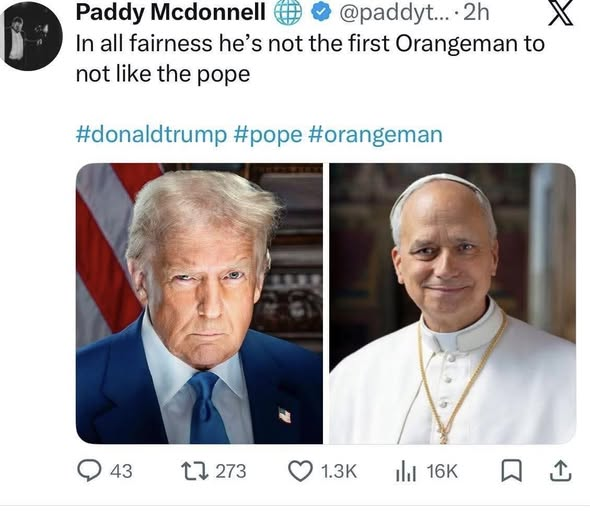Click the globe badge beside the name

288,12
